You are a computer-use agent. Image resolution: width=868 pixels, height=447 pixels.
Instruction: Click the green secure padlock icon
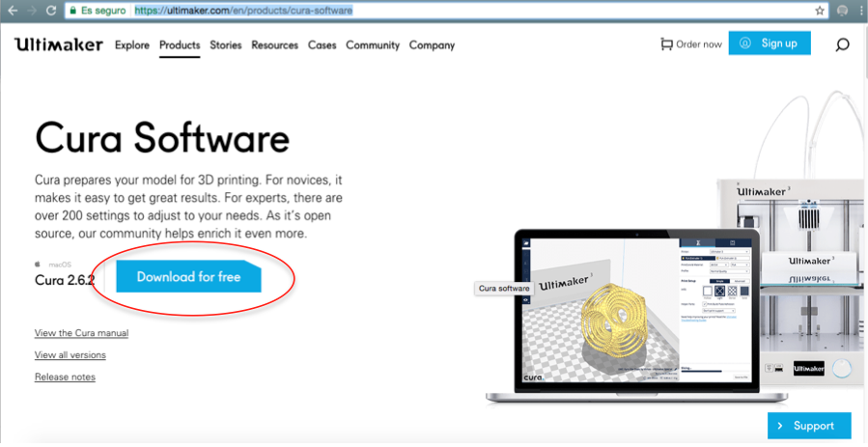(x=73, y=11)
